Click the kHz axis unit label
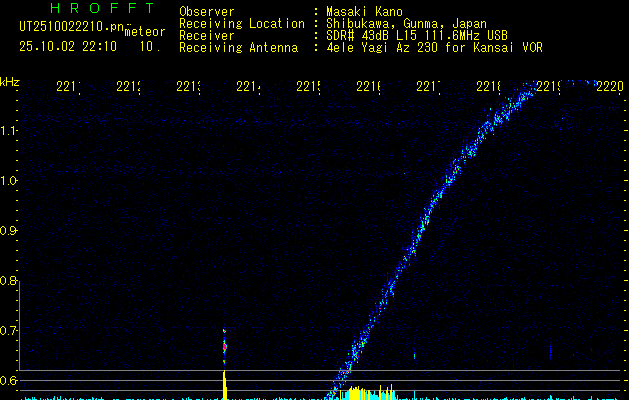Screen dimensions: 629x400 10,81
